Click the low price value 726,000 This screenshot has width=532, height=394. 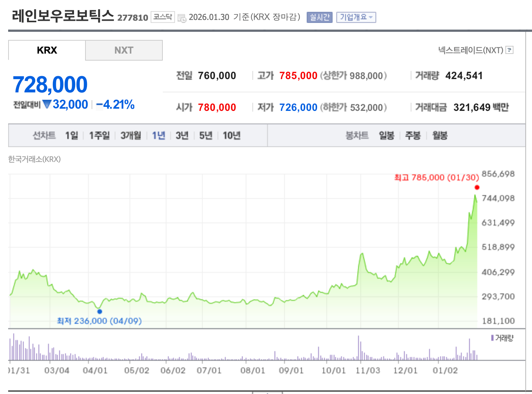pyautogui.click(x=298, y=108)
